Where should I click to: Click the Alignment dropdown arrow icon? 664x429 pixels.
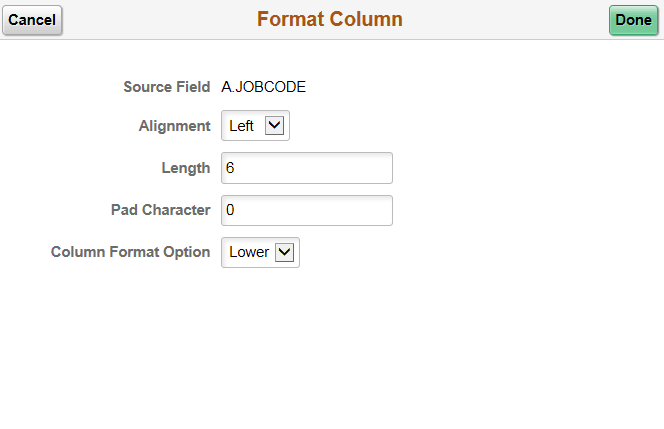click(x=277, y=126)
